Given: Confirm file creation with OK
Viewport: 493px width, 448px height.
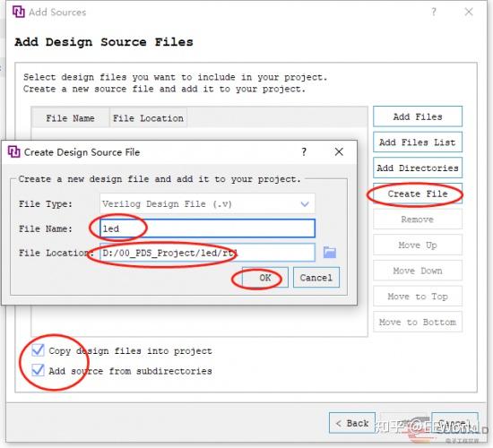Looking at the screenshot, I should (265, 278).
